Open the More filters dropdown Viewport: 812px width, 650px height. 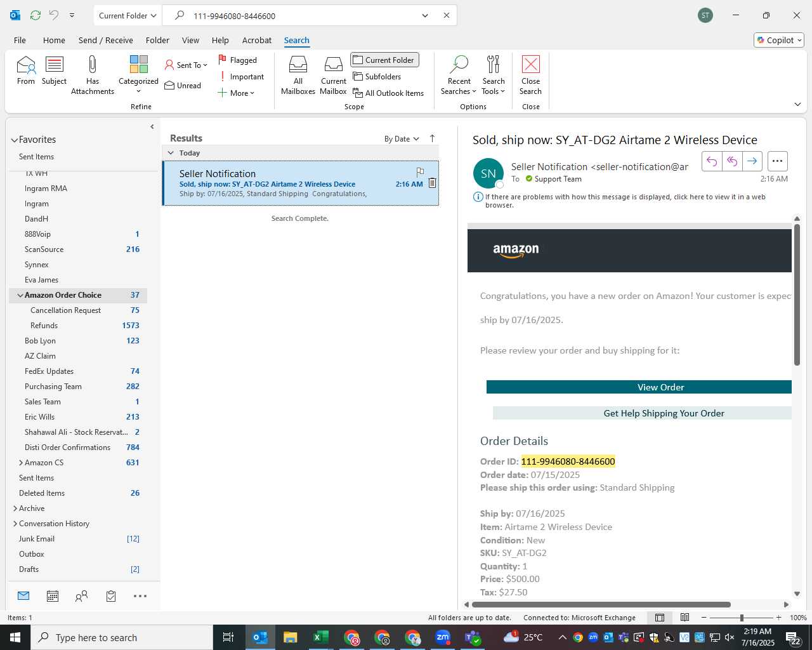236,93
